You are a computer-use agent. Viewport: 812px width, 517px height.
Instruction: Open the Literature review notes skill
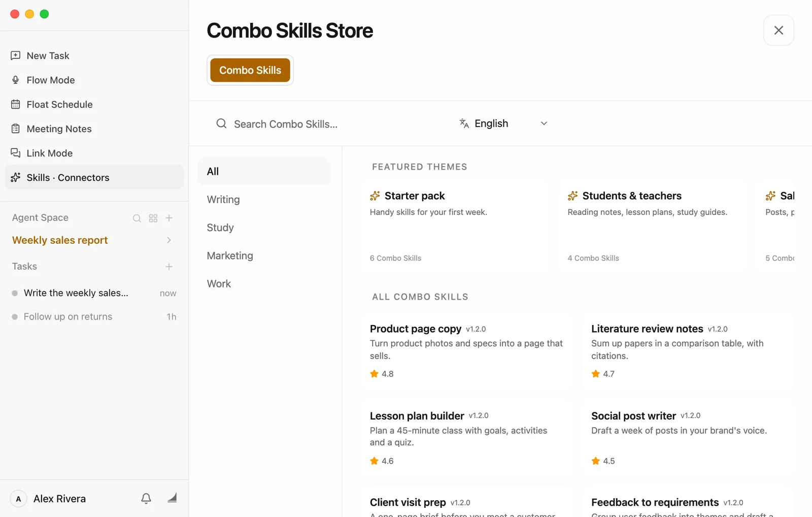click(x=688, y=351)
